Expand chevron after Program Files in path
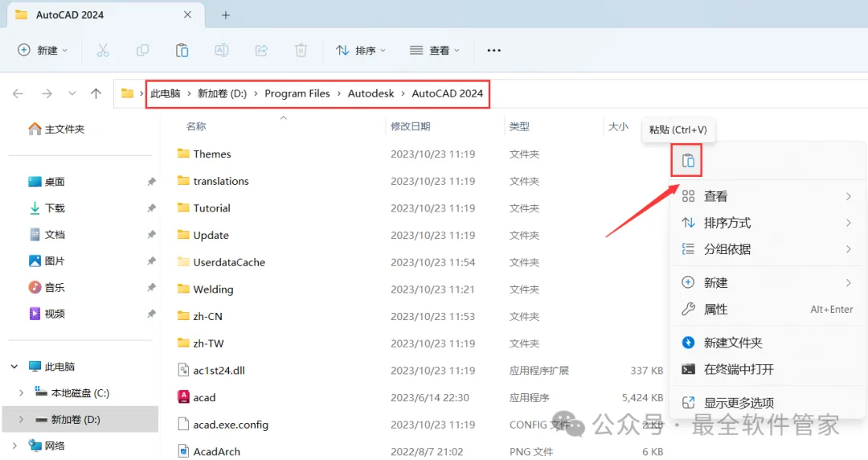Image resolution: width=868 pixels, height=460 pixels. pyautogui.click(x=339, y=93)
